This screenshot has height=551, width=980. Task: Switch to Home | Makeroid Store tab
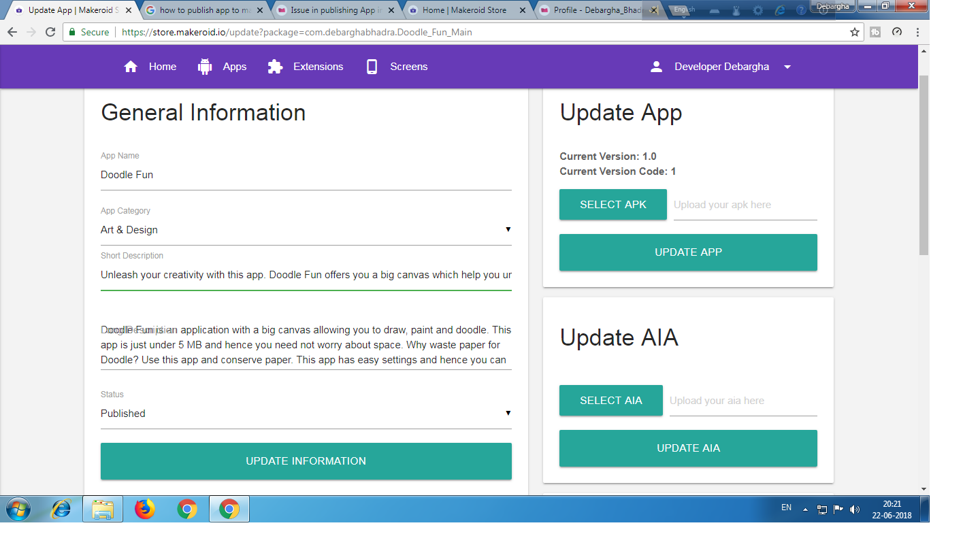pyautogui.click(x=464, y=10)
